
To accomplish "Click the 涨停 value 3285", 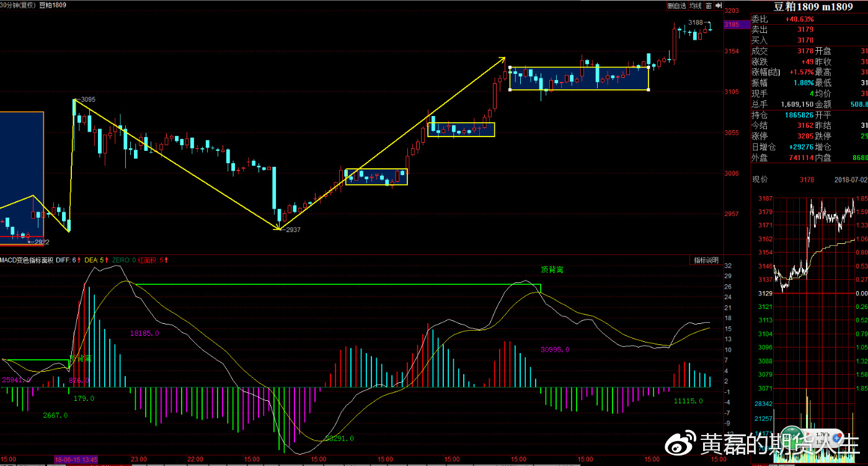I will coord(805,136).
